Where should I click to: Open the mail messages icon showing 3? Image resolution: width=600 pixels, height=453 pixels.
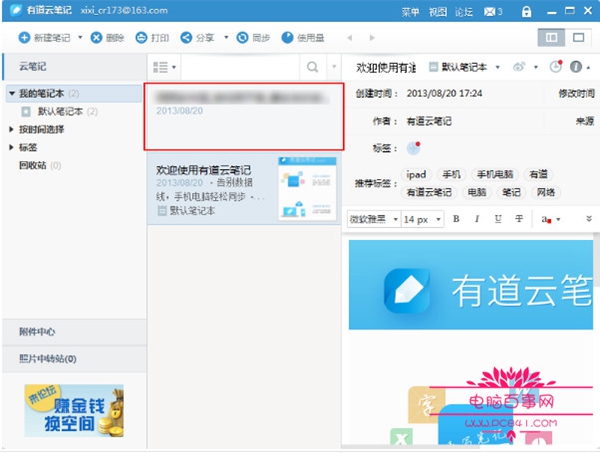[x=493, y=12]
